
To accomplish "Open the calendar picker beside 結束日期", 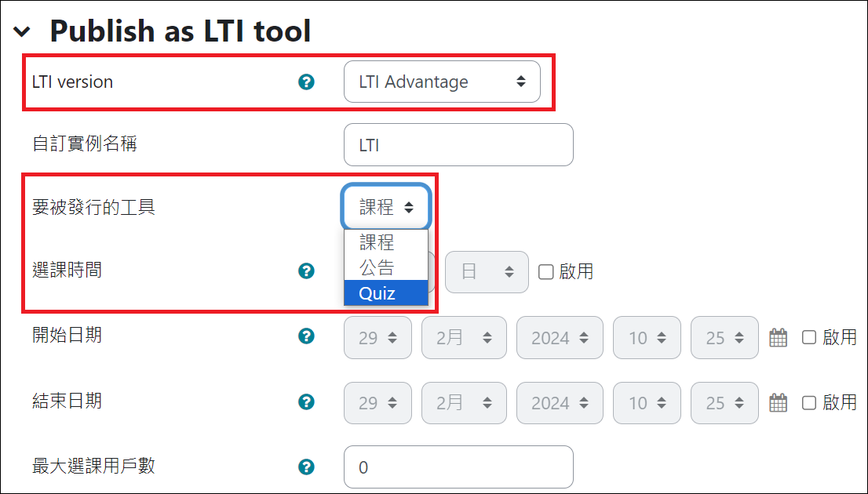I will pyautogui.click(x=778, y=402).
